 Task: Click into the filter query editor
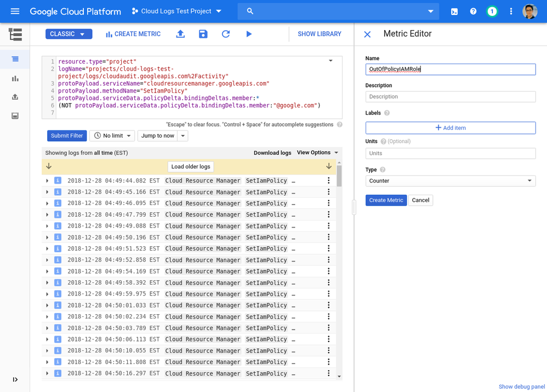pyautogui.click(x=192, y=87)
